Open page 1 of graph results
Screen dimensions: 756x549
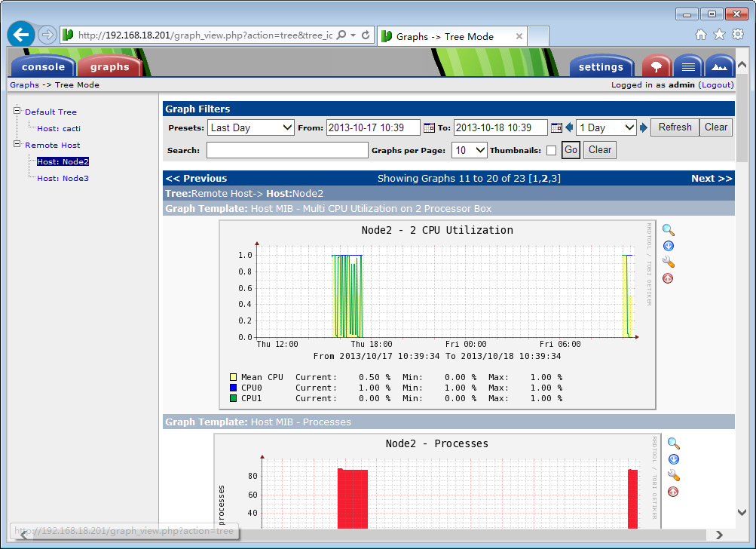[x=534, y=179]
